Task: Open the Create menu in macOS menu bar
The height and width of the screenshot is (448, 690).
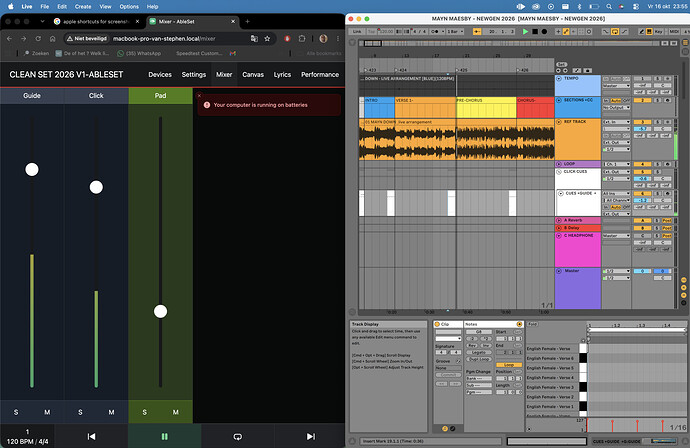Action: (83, 7)
